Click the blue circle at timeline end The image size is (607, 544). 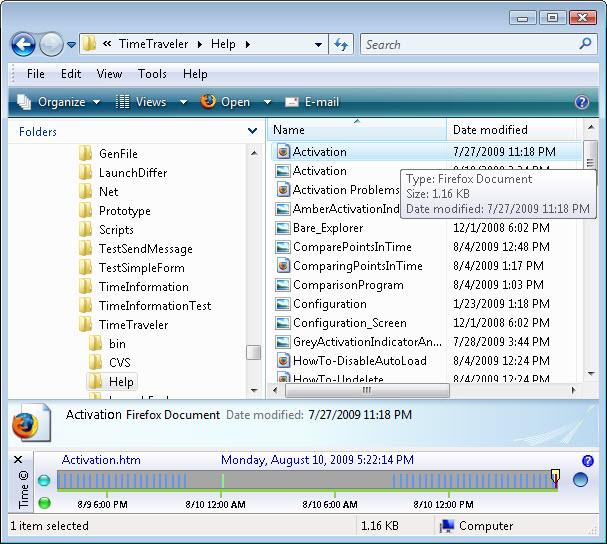pyautogui.click(x=580, y=480)
